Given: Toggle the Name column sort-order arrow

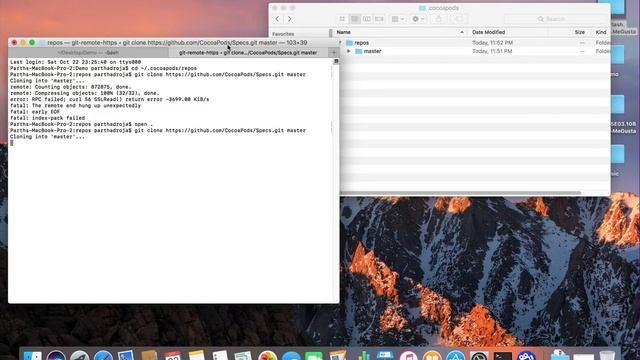Looking at the screenshot, I should pos(462,32).
